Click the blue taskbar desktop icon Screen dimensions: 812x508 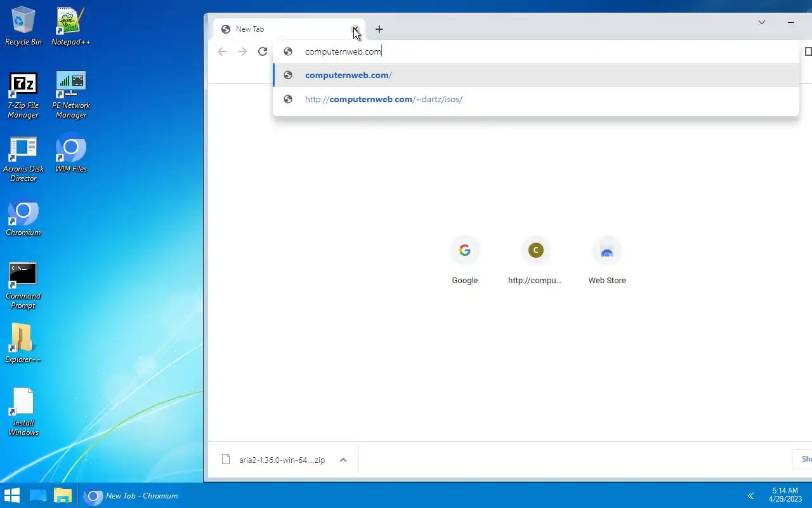(38, 495)
